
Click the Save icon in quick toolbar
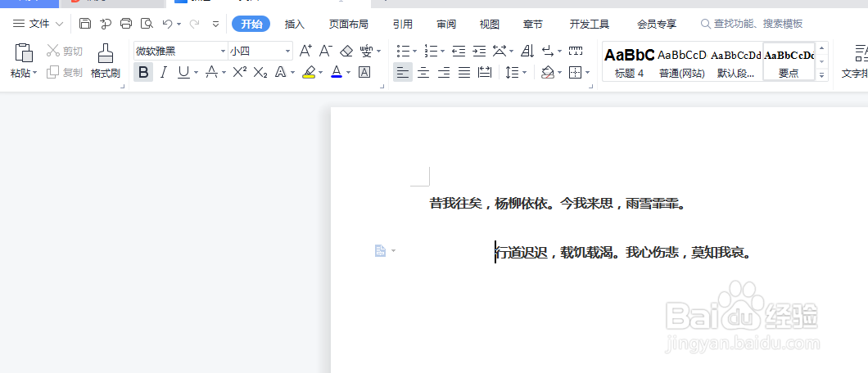point(84,24)
